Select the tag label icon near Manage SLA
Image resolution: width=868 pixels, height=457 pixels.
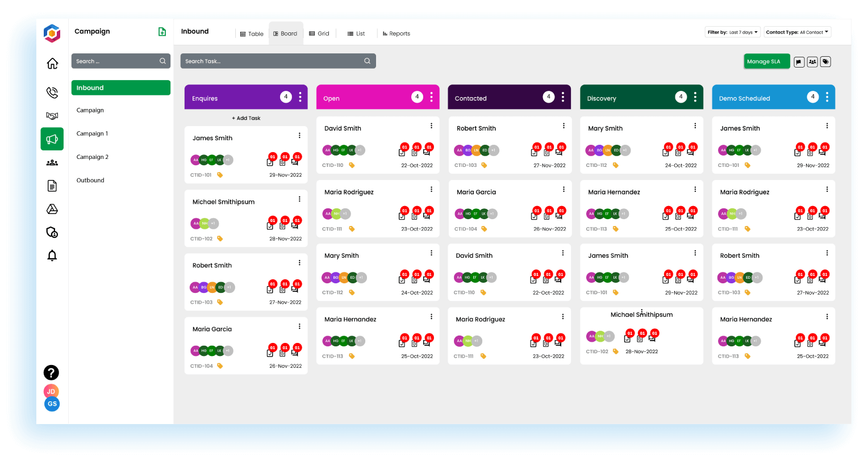click(825, 61)
